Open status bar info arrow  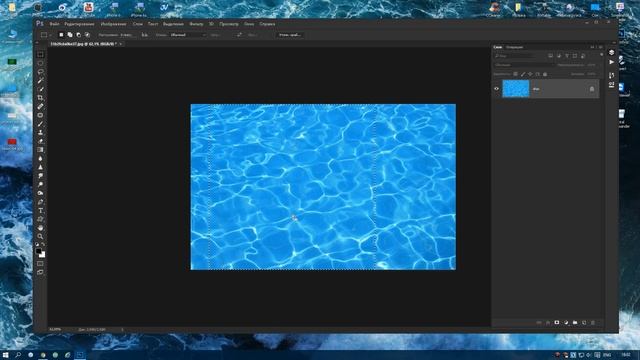122,329
